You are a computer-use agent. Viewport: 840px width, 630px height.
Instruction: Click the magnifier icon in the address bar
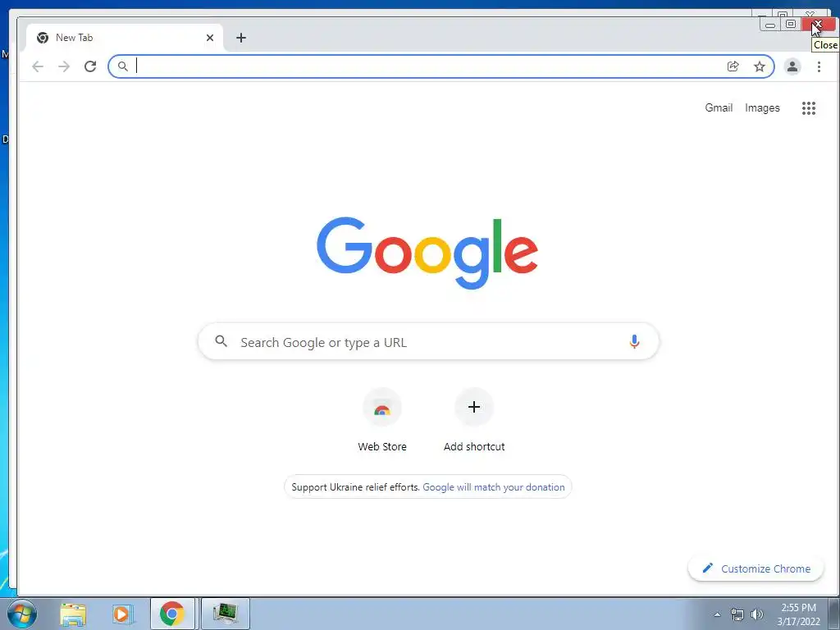pos(123,66)
